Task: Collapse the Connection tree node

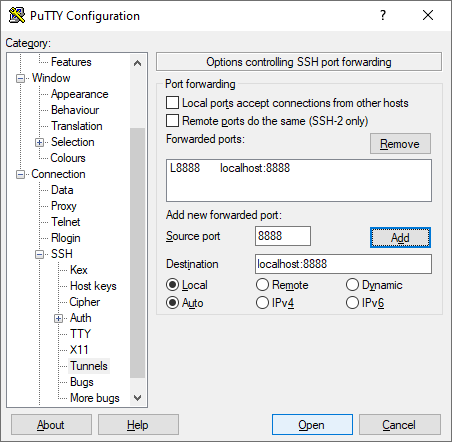Action: pos(21,175)
